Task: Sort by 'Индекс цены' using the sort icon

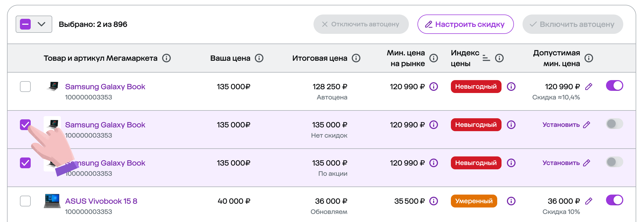Action: [486, 58]
